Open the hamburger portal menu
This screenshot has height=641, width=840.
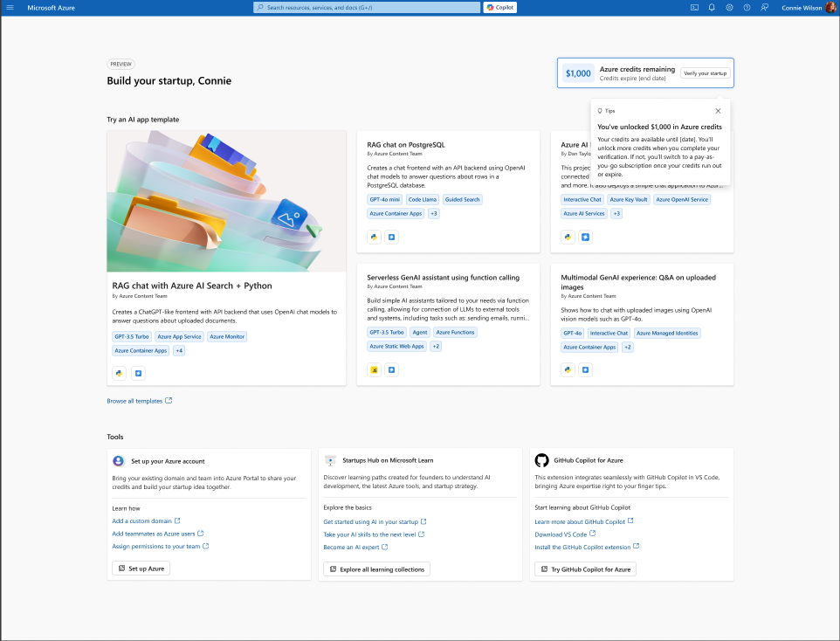pos(10,8)
